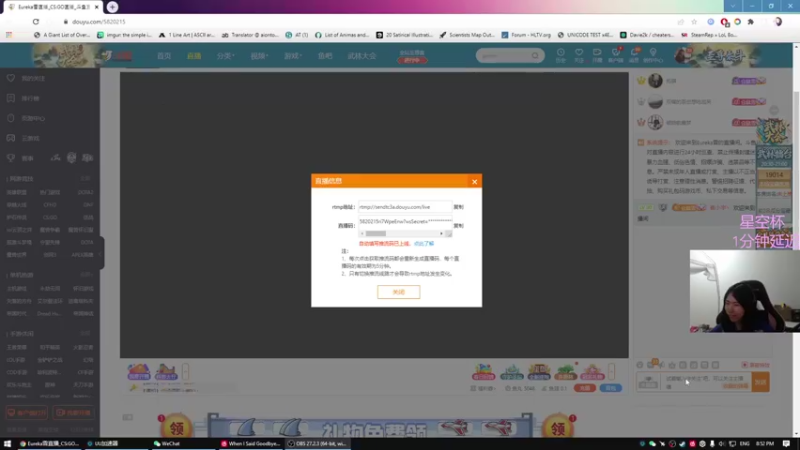This screenshot has width=800, height=450.
Task: Open Windows Start menu
Action: click(7, 444)
